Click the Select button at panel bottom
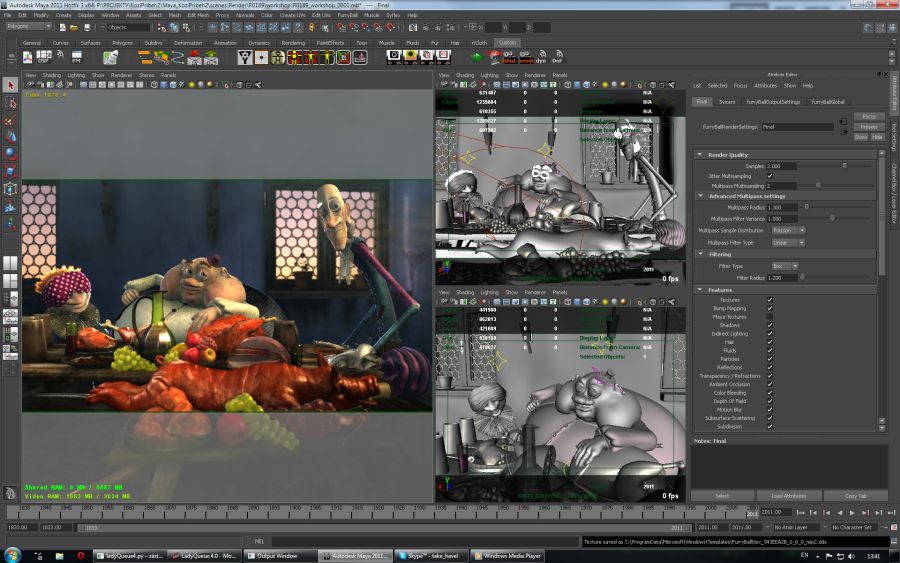 pyautogui.click(x=722, y=496)
